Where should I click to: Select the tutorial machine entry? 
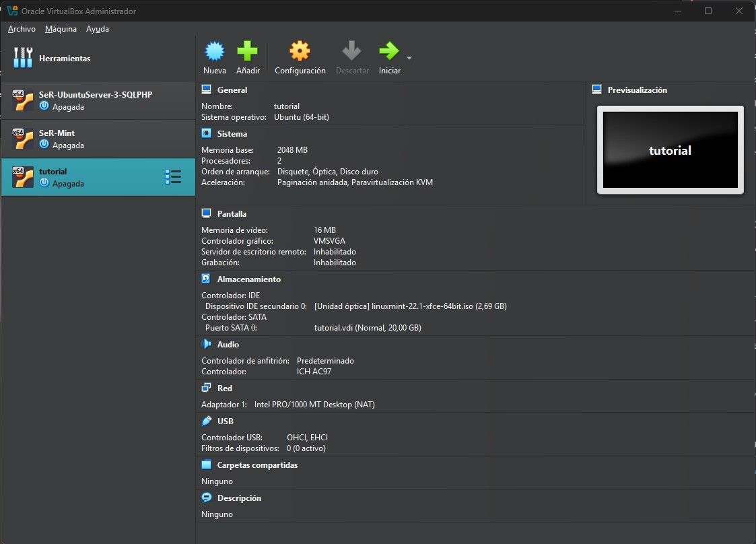click(98, 177)
